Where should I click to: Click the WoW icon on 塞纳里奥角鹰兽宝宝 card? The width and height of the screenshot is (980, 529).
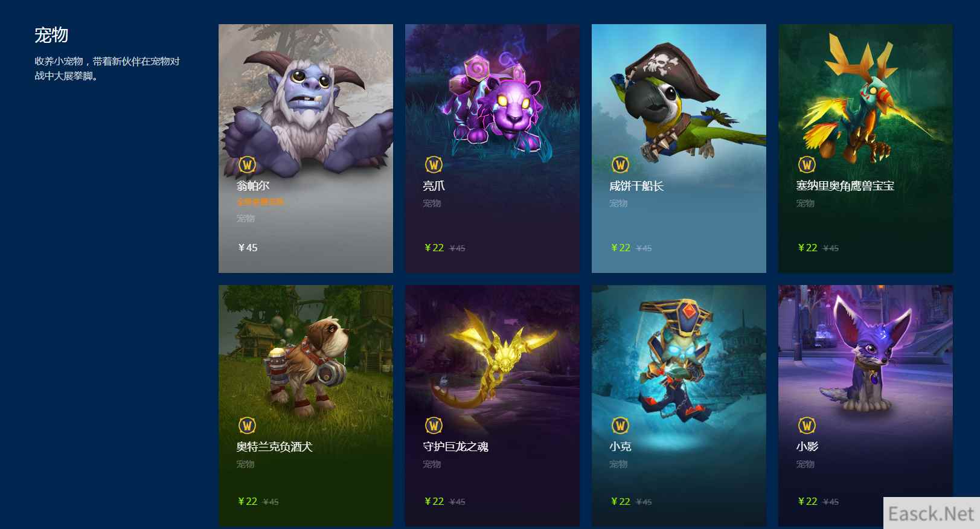(x=807, y=164)
